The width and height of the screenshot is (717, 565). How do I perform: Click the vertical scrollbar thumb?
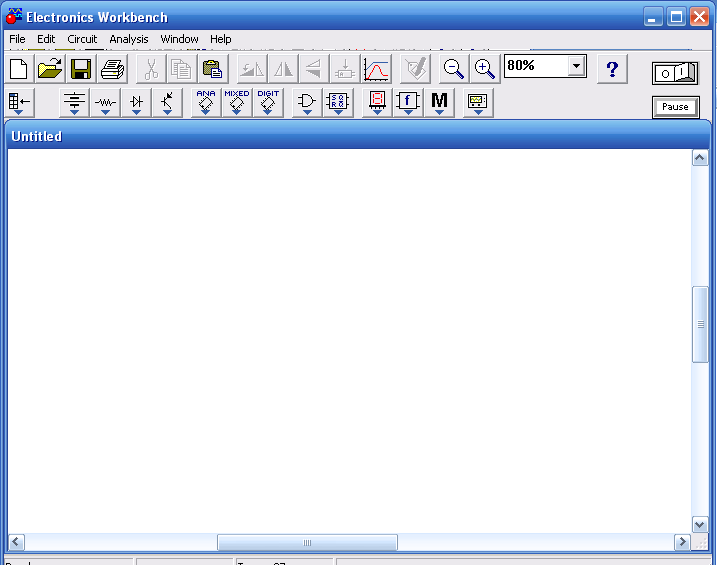click(700, 325)
